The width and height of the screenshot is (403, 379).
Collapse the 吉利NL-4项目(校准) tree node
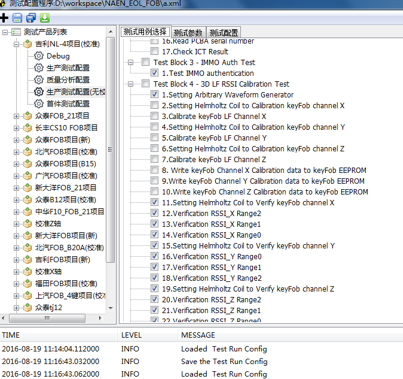pos(16,44)
